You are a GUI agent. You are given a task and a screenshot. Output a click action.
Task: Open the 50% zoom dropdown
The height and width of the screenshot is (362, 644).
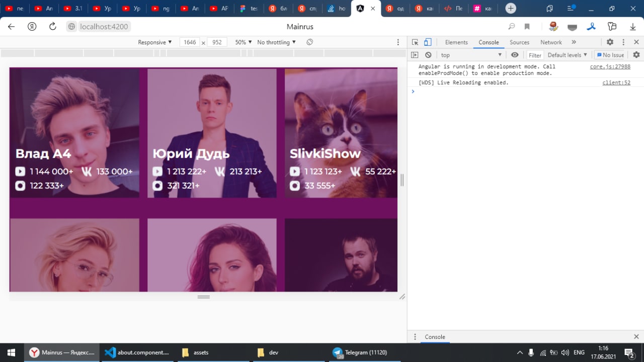click(x=244, y=42)
